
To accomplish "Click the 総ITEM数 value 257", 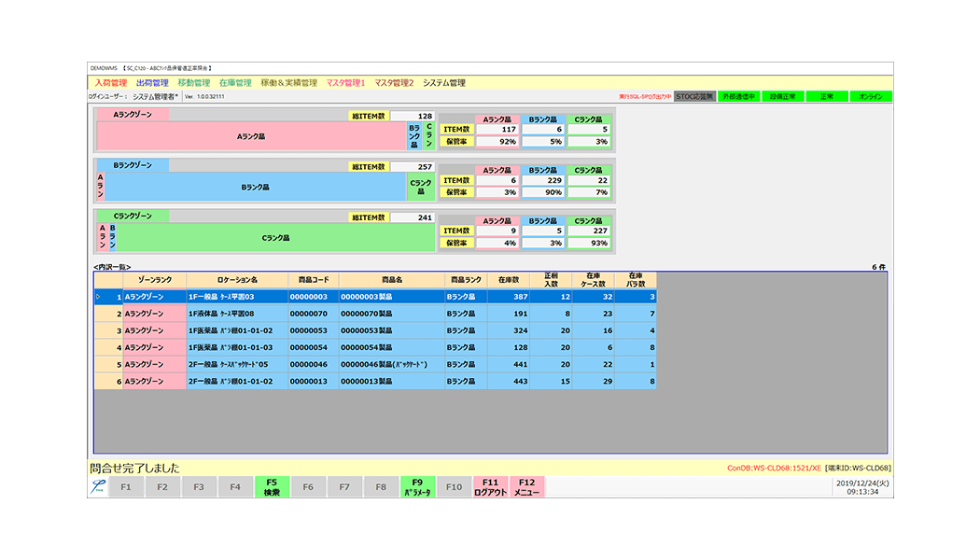I will [413, 167].
